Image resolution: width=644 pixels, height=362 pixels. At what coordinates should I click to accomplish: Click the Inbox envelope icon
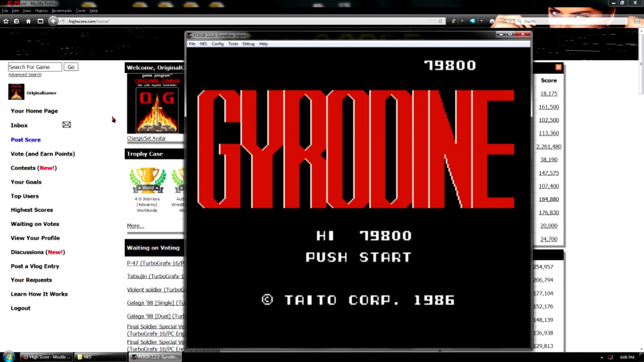click(66, 125)
